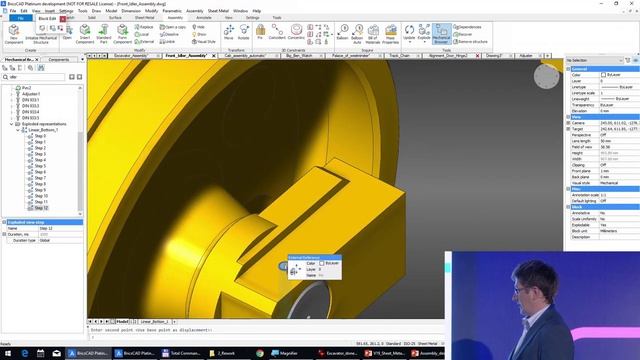Click the Name field showing Step 12
The height and width of the screenshot is (360, 640).
[x=60, y=228]
